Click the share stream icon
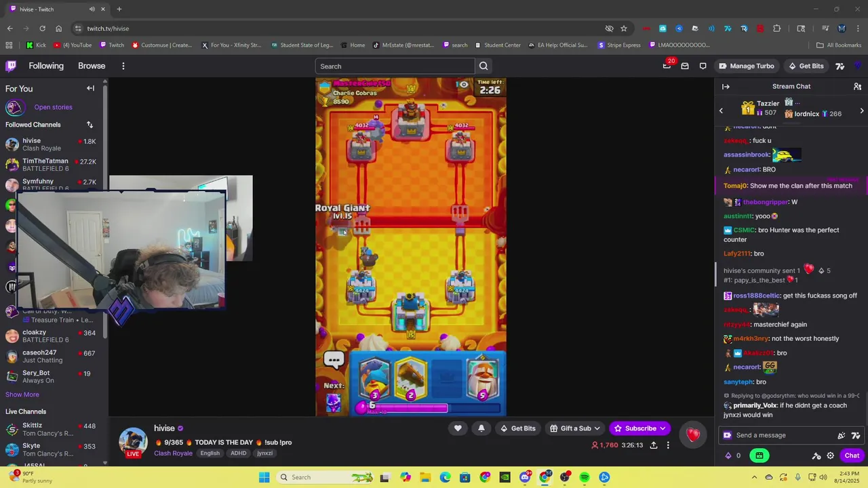868x488 pixels. point(654,445)
